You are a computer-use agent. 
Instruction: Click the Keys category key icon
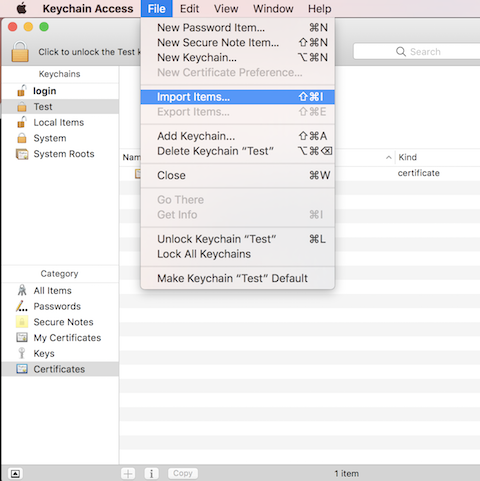point(22,353)
